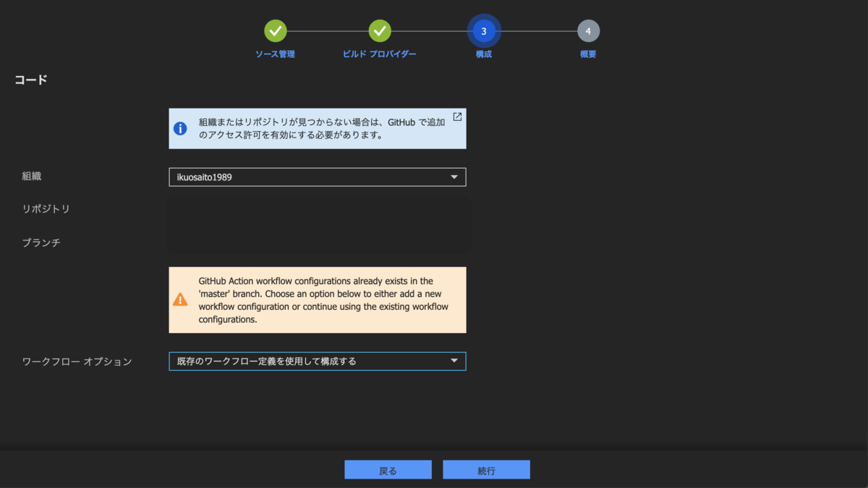Click the コード section heading
Viewport: 868px width, 488px height.
(31, 80)
